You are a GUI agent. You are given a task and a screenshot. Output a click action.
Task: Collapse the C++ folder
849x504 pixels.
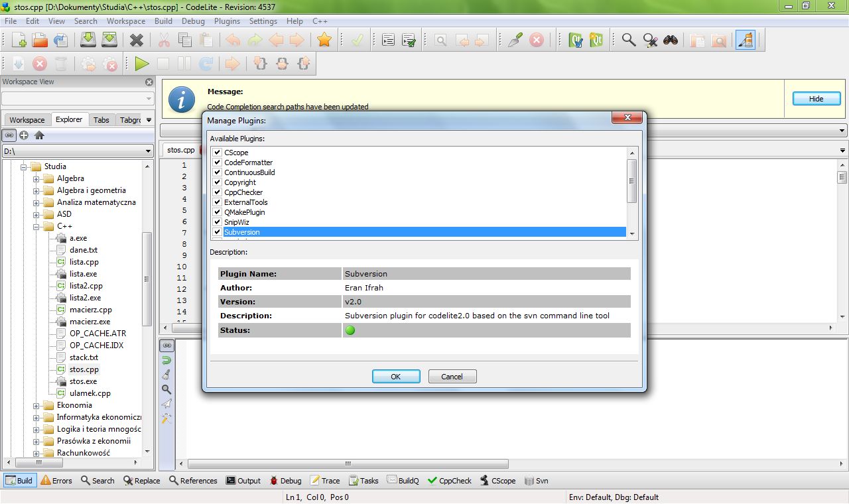point(37,226)
